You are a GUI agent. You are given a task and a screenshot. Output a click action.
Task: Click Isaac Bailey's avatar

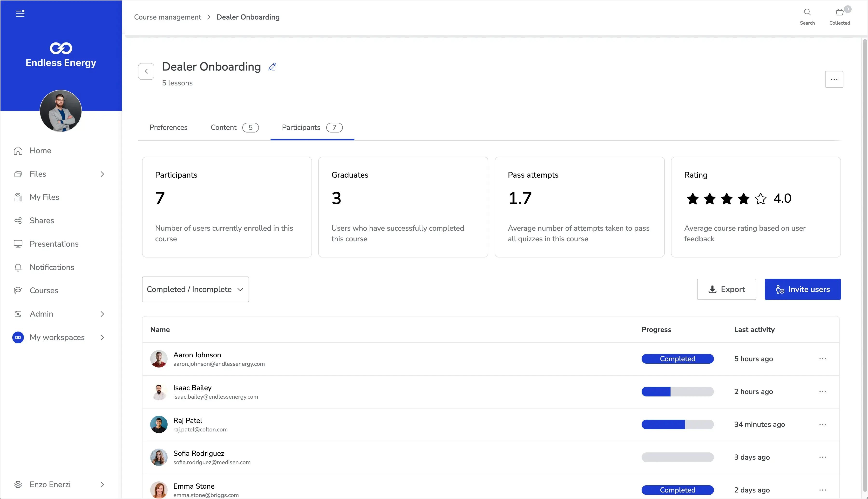pyautogui.click(x=159, y=392)
